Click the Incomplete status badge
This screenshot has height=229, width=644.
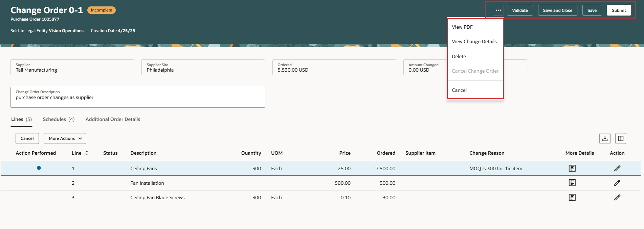pos(102,10)
